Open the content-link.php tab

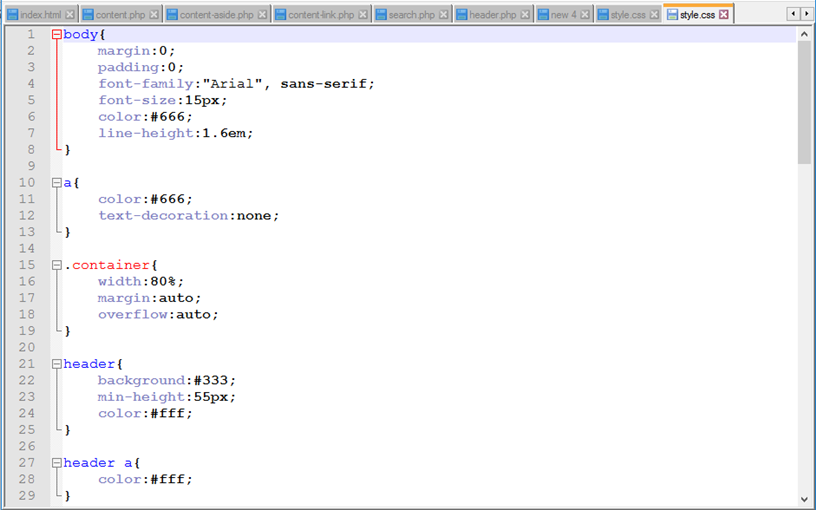pos(321,15)
